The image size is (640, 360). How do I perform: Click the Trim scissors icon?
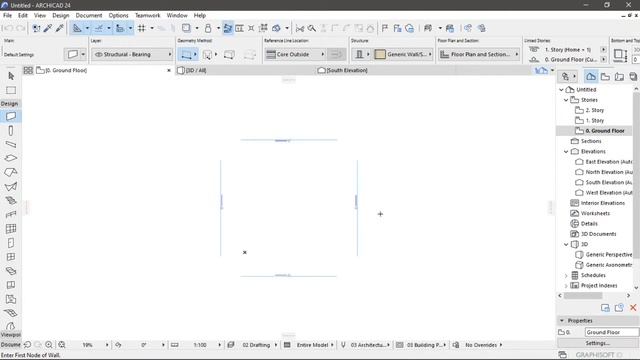[x=300, y=28]
